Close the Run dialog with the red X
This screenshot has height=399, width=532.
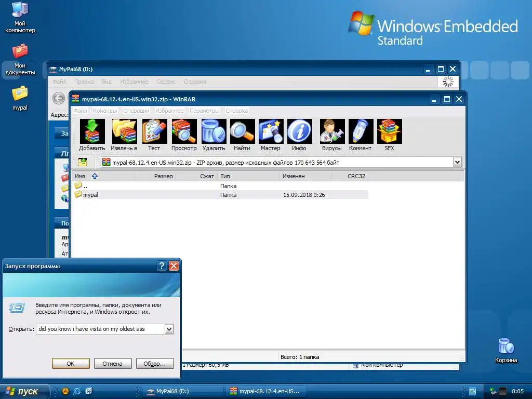click(174, 265)
